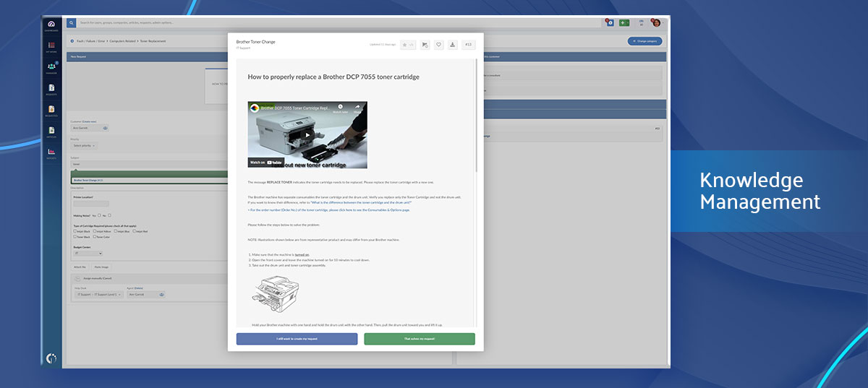Click Change category button
The image size is (868, 388).
click(644, 41)
